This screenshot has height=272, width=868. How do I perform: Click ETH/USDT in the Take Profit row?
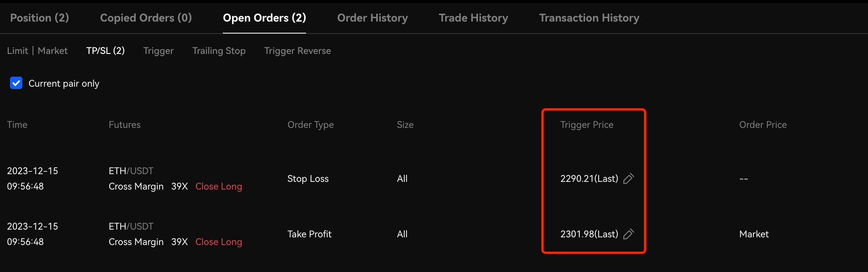point(131,226)
